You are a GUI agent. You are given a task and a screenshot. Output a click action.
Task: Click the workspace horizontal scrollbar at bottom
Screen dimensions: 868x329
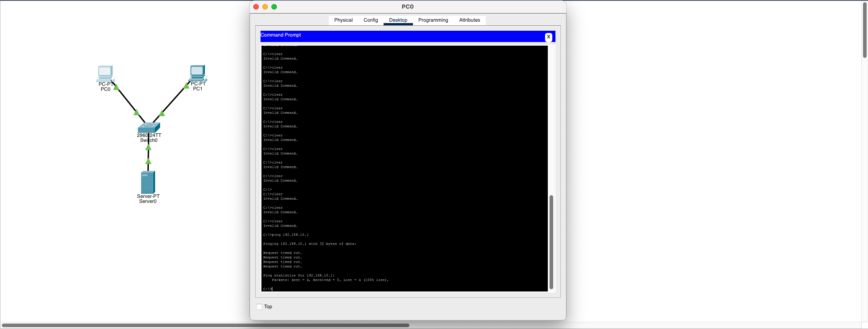[x=205, y=325]
